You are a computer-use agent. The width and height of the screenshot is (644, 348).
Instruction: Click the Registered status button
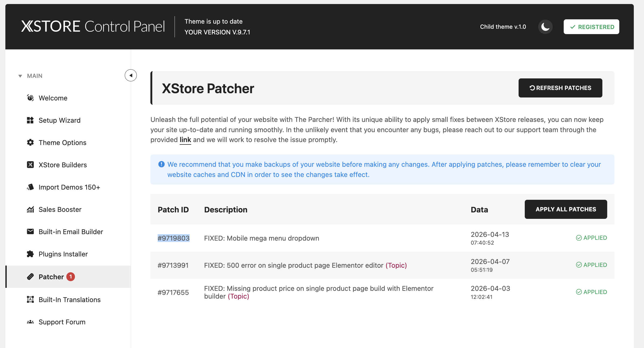point(591,27)
